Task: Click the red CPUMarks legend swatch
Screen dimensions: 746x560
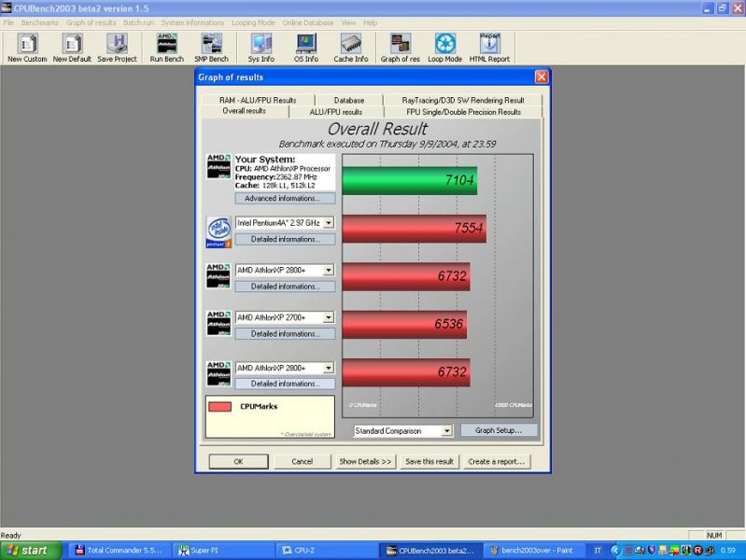Action: [219, 407]
